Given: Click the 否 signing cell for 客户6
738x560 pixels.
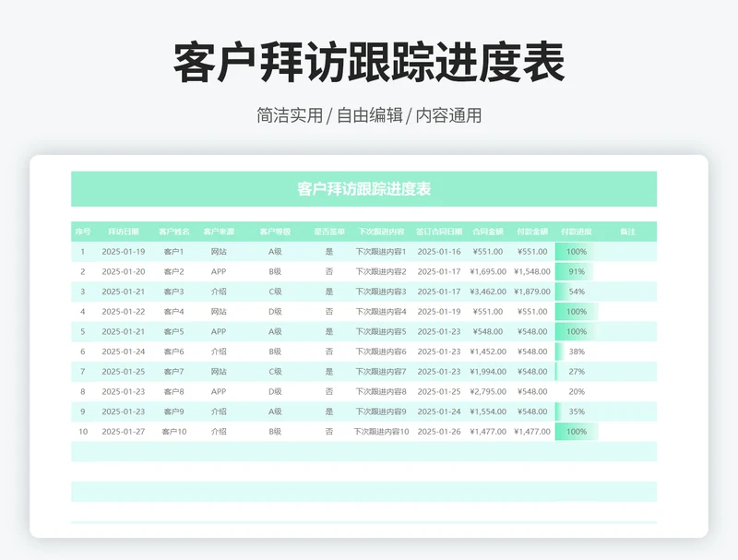Looking at the screenshot, I should tap(329, 351).
